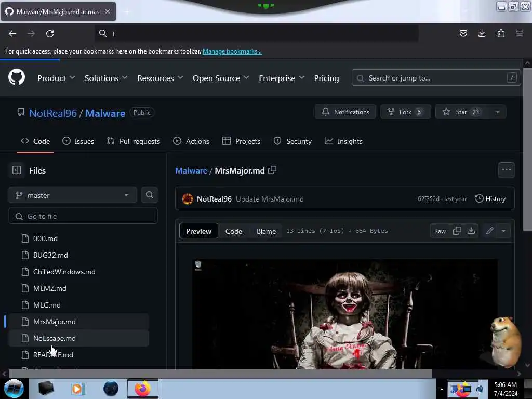Close the MrsMajor.md browser tab
This screenshot has width=532, height=399.
[108, 11]
